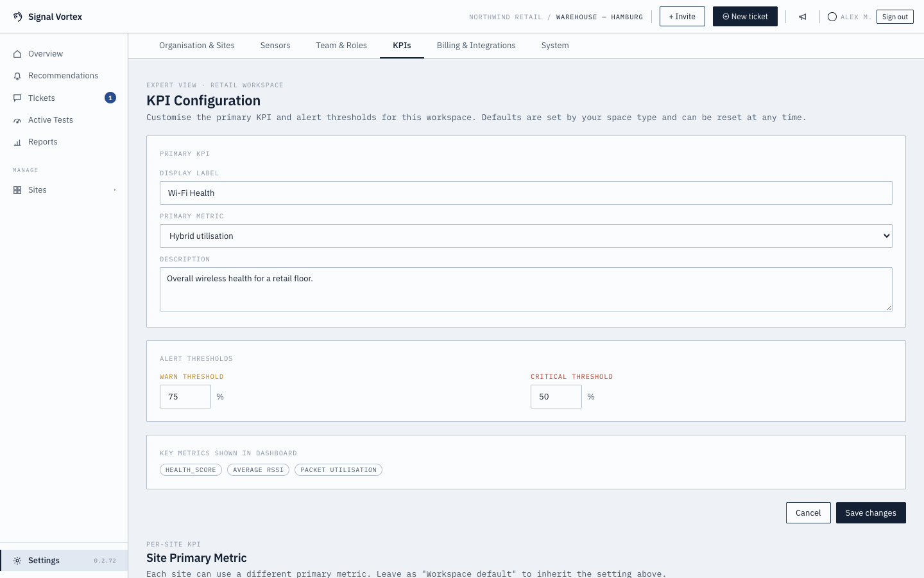Click the PACKET UTILISATION metric chip
Viewport: 924px width, 578px height.
point(338,470)
